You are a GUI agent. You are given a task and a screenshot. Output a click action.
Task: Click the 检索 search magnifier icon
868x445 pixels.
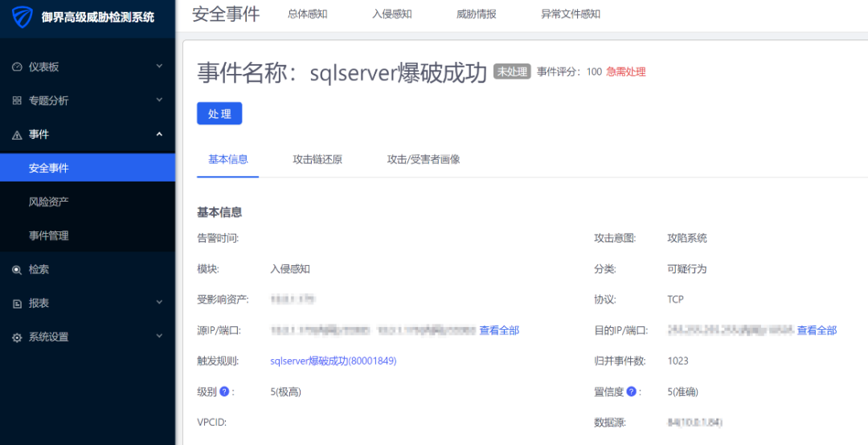pyautogui.click(x=17, y=270)
